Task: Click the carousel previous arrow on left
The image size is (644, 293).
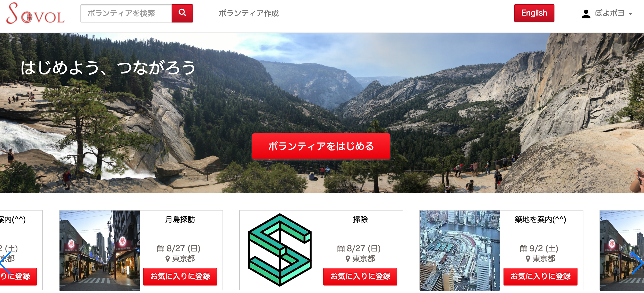Action: tap(5, 263)
